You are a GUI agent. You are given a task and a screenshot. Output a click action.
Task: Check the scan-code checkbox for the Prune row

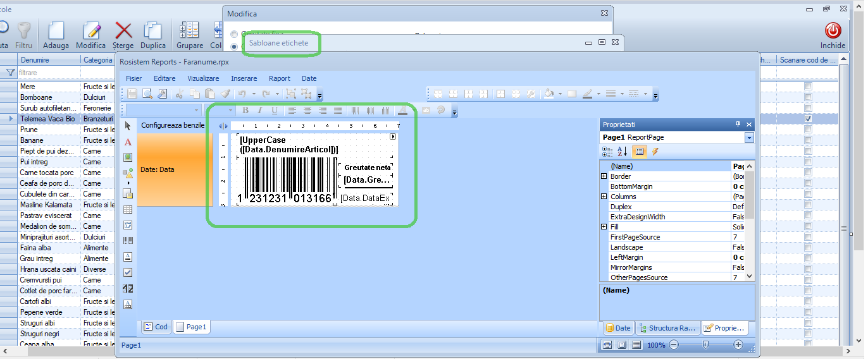point(808,130)
